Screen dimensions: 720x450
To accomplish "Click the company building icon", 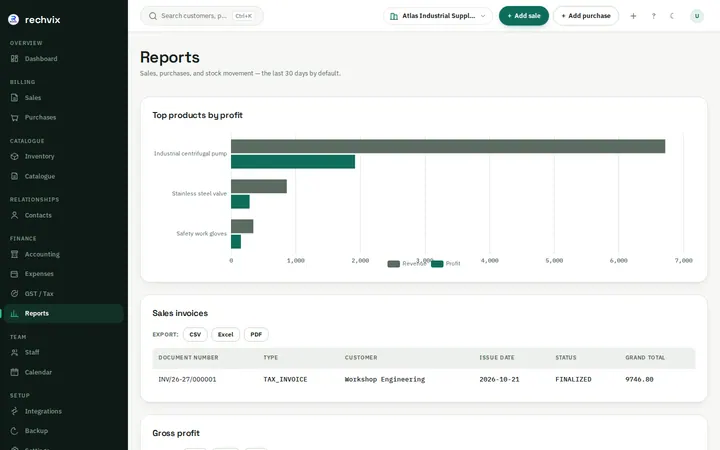I will (x=394, y=16).
